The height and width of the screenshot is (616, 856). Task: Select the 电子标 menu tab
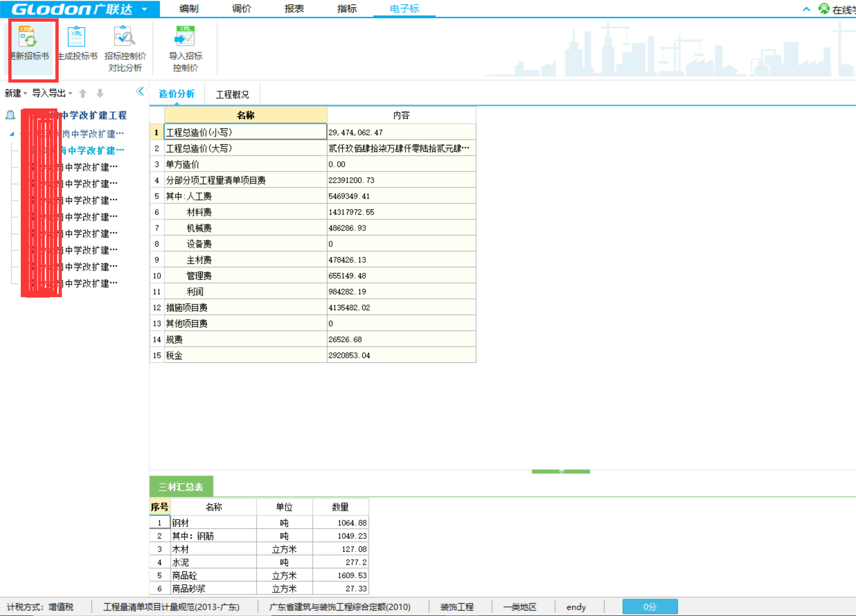pos(404,9)
